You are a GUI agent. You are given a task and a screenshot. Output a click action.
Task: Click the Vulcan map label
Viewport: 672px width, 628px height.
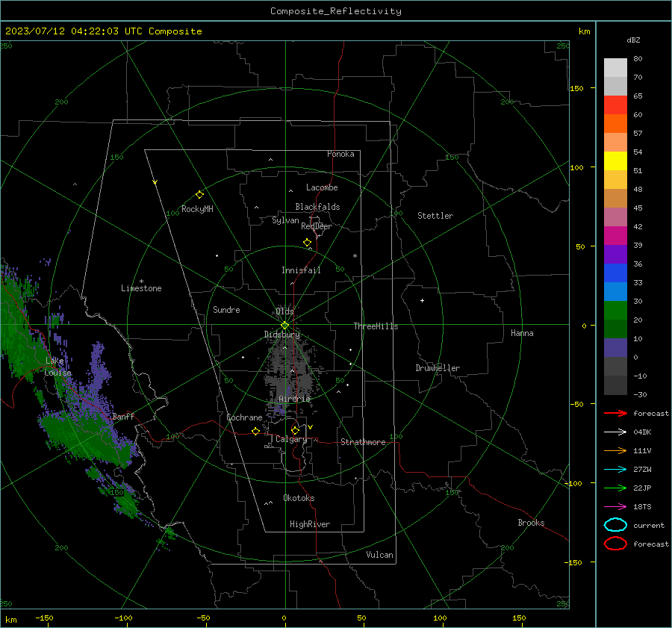tap(379, 555)
